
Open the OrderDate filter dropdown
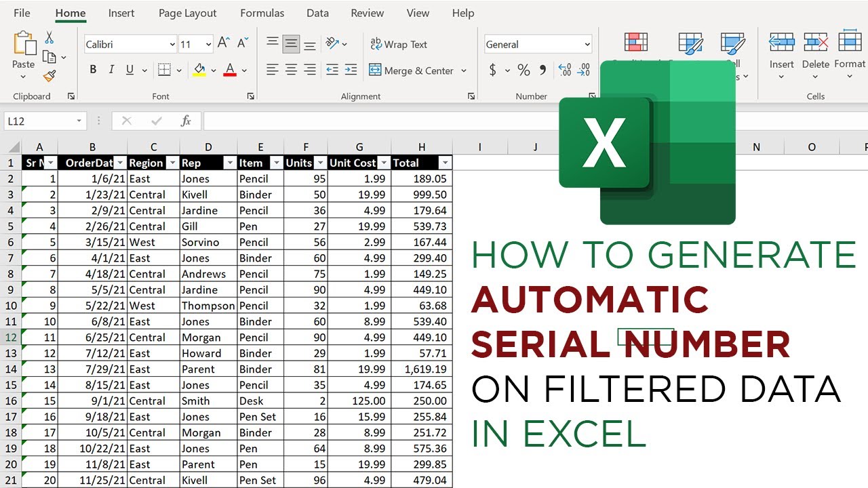tap(120, 163)
